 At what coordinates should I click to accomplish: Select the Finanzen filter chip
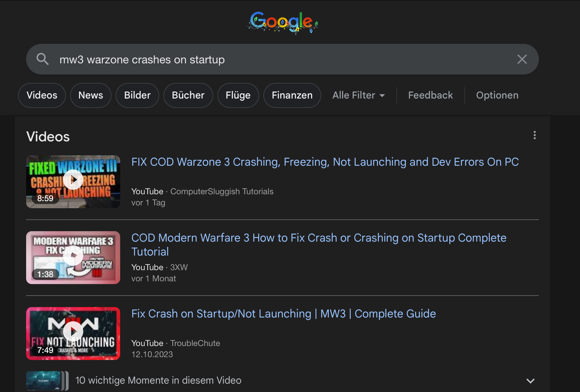(292, 95)
